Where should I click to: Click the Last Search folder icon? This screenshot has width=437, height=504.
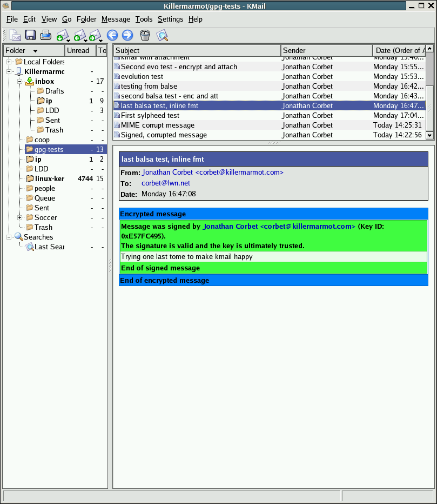[x=30, y=247]
